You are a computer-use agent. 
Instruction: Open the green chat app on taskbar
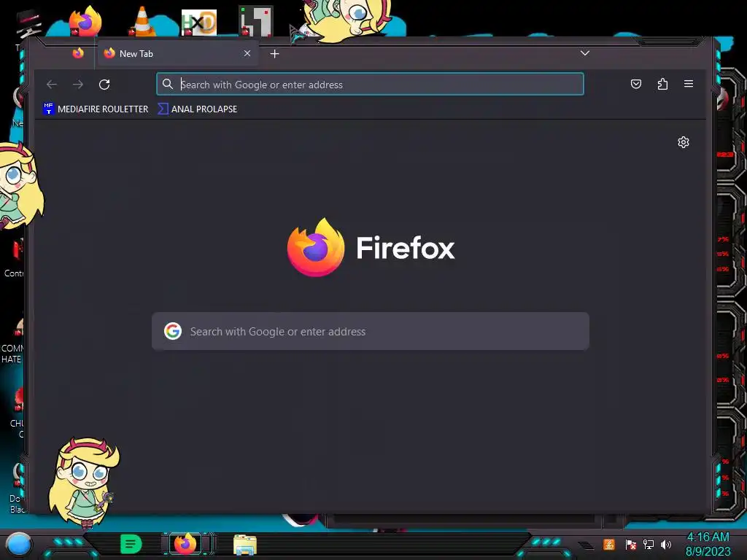tap(131, 544)
